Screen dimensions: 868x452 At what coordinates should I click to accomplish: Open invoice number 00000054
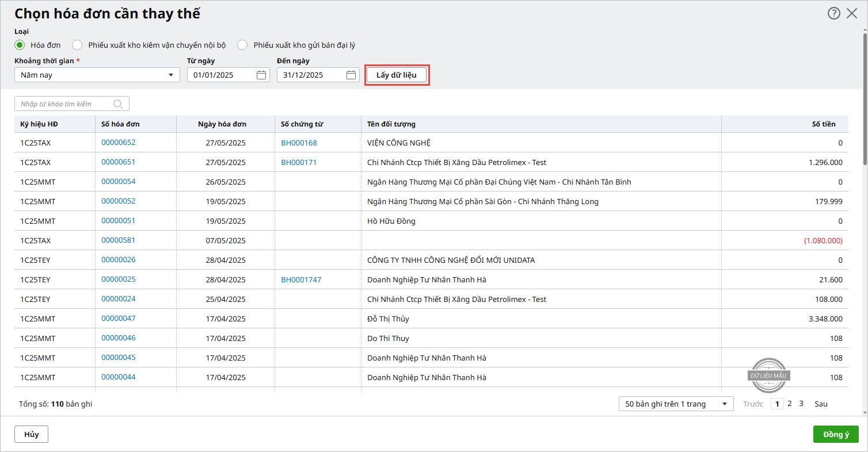click(x=119, y=181)
